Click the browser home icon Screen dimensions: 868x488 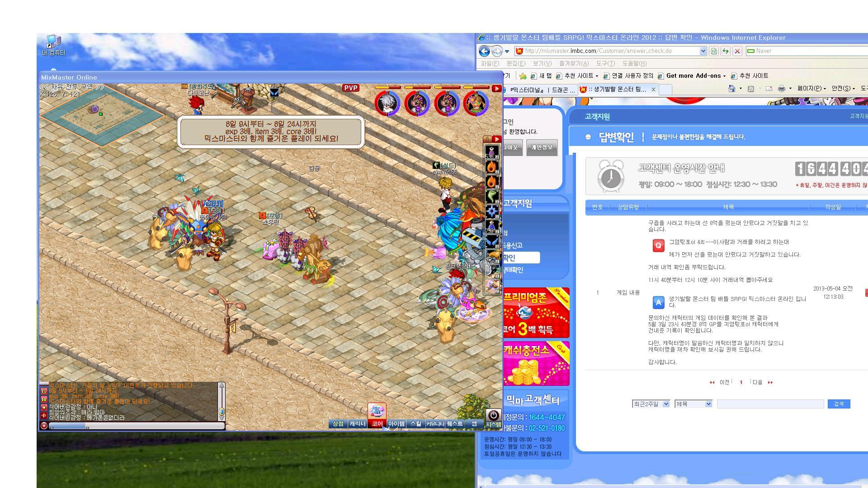click(732, 89)
